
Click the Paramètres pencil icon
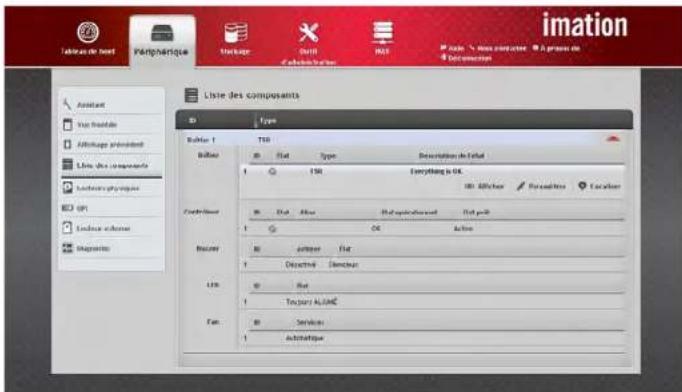click(521, 186)
